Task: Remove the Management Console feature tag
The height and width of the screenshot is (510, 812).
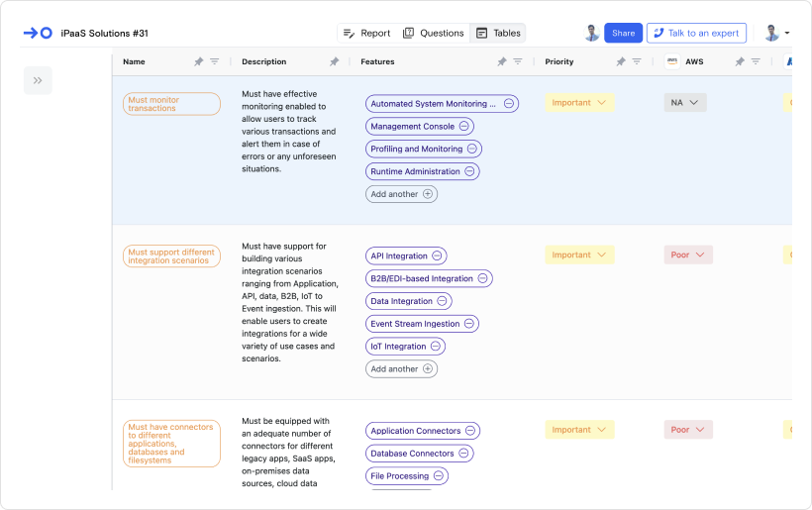Action: click(464, 126)
